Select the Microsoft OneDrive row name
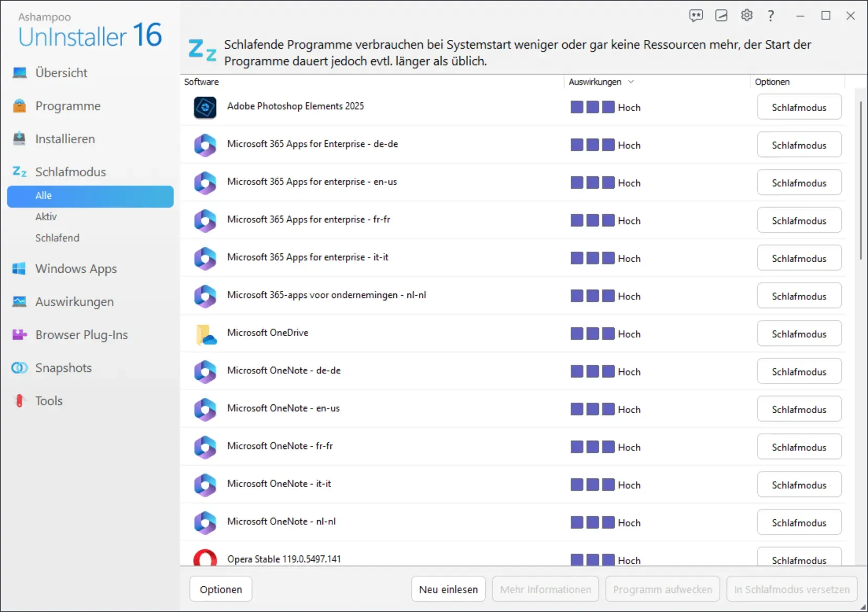This screenshot has height=612, width=868. pyautogui.click(x=268, y=332)
